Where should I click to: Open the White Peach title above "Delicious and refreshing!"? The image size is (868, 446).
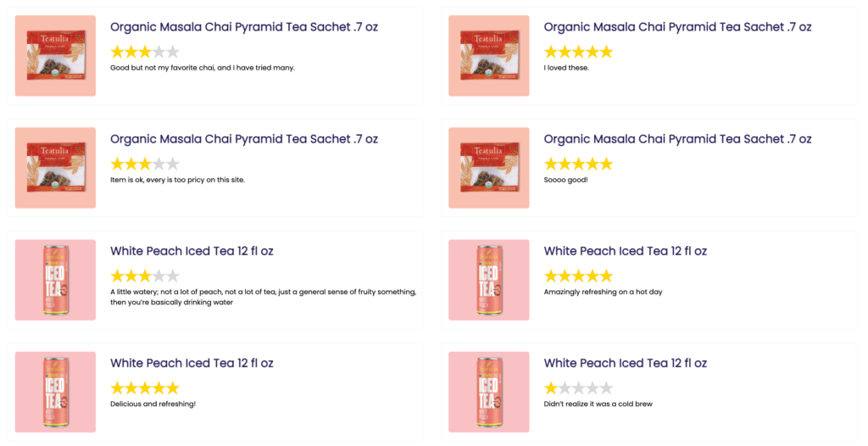click(192, 364)
